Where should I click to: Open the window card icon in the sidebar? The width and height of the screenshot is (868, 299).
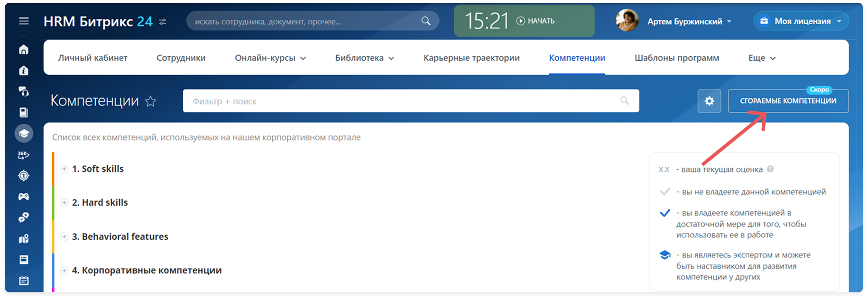(x=24, y=260)
